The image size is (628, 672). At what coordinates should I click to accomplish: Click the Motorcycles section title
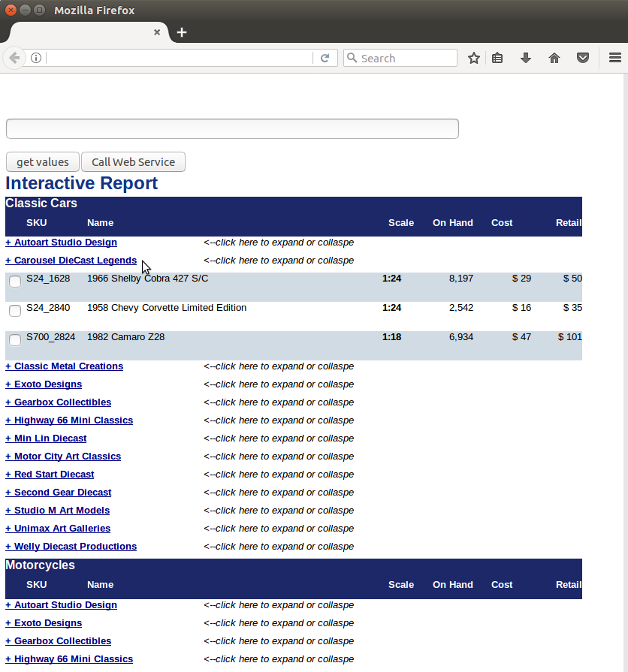(x=40, y=565)
